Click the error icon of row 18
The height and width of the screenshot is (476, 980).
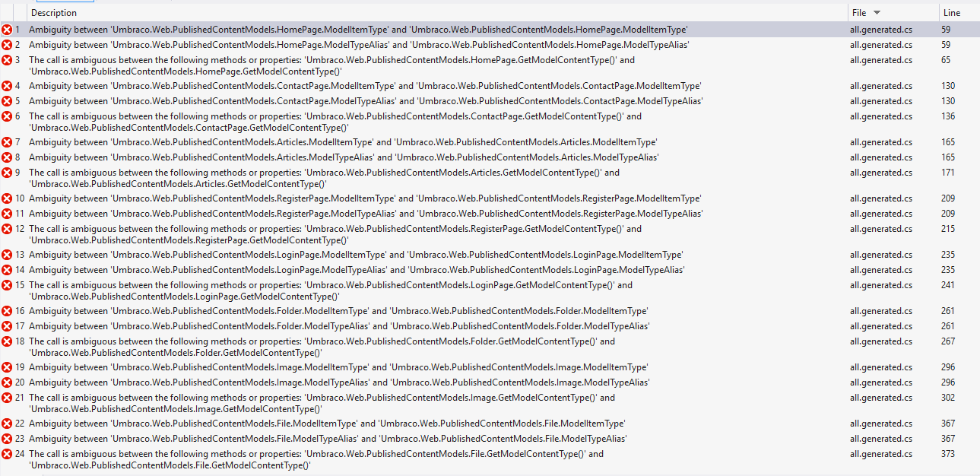7,341
